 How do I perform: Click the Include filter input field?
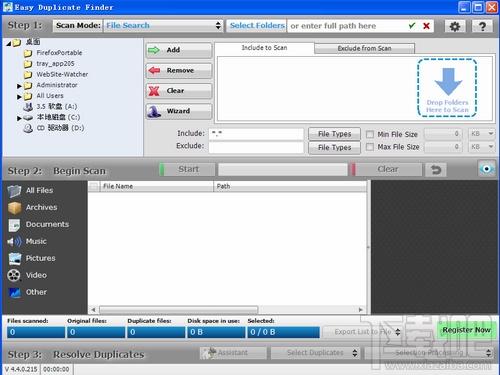(x=256, y=134)
